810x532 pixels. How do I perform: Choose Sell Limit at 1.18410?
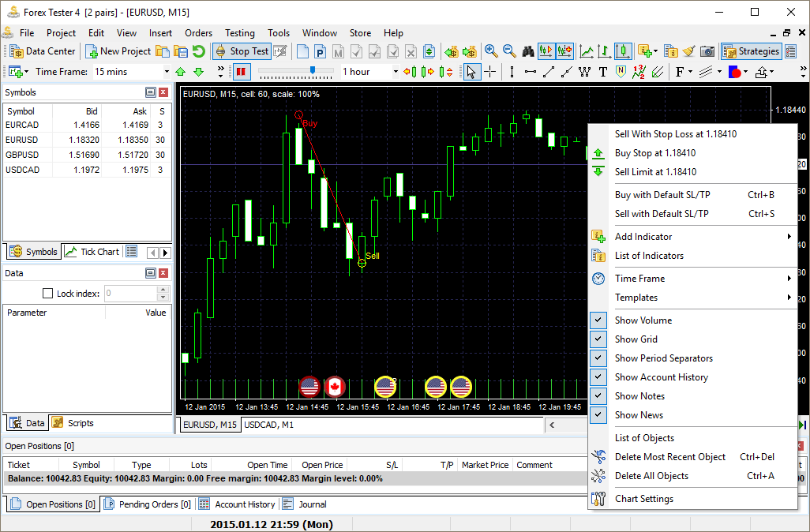coord(692,172)
